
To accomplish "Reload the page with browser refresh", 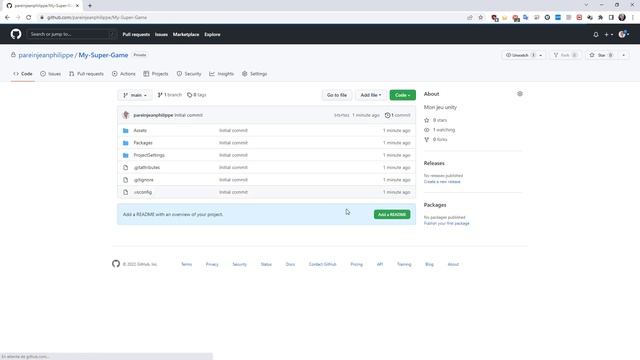I will [29, 18].
